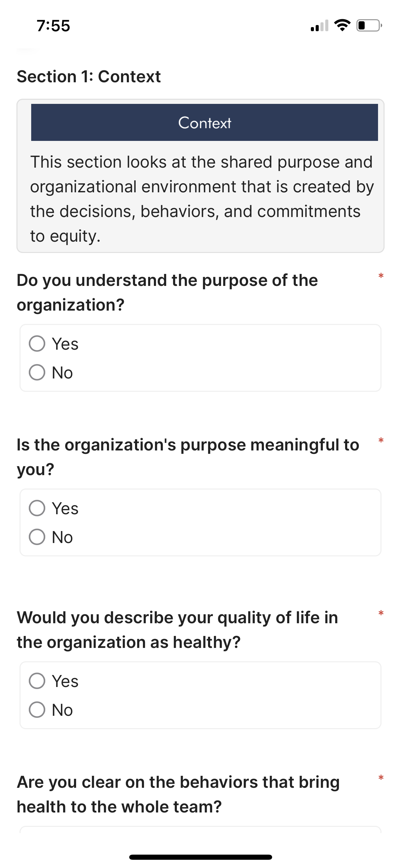Click the red asterisk beside the first question

(x=381, y=276)
